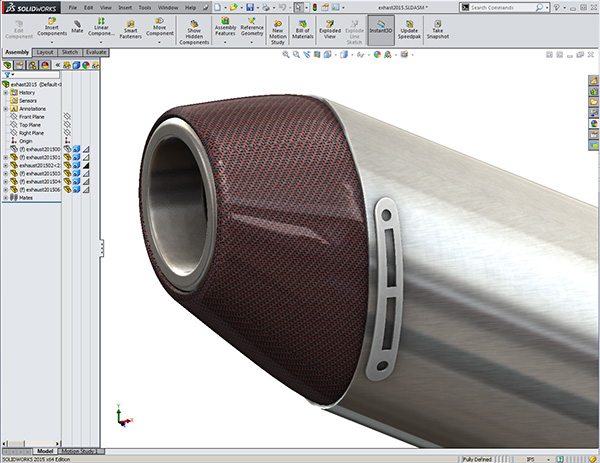
Task: Click the Insert Components tool
Action: (52, 25)
